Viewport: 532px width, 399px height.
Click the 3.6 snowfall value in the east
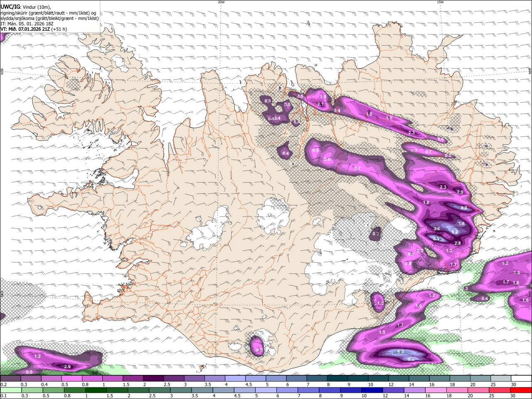pyautogui.click(x=437, y=229)
